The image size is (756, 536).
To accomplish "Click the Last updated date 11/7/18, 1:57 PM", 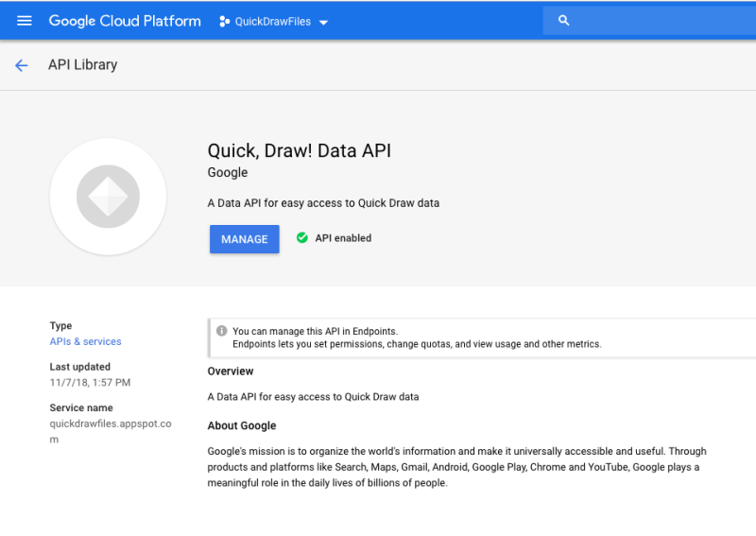I will click(x=90, y=383).
